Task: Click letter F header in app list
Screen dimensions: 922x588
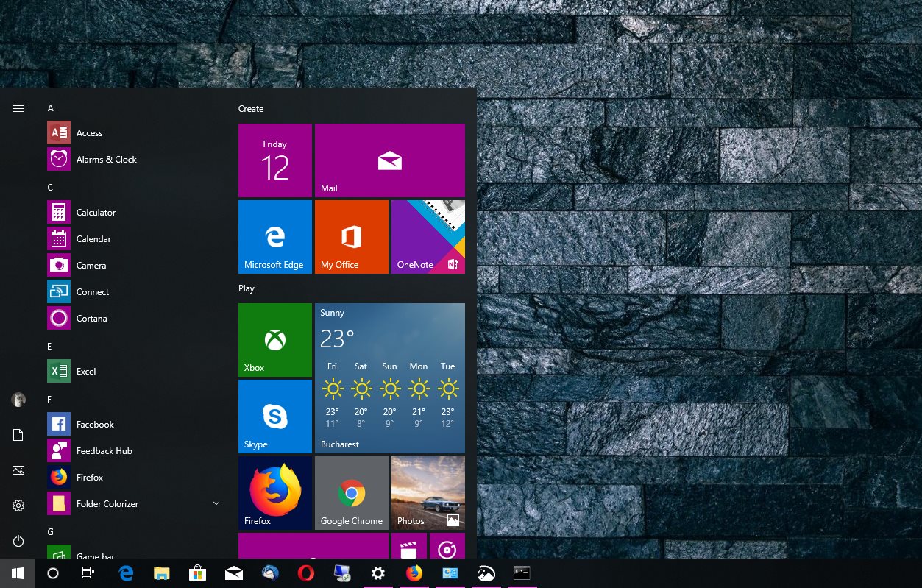Action: pos(50,400)
